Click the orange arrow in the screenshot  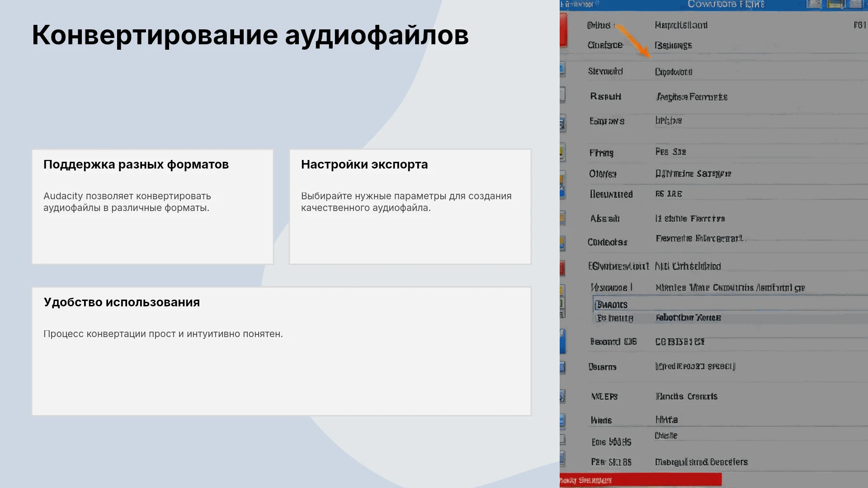coord(633,41)
